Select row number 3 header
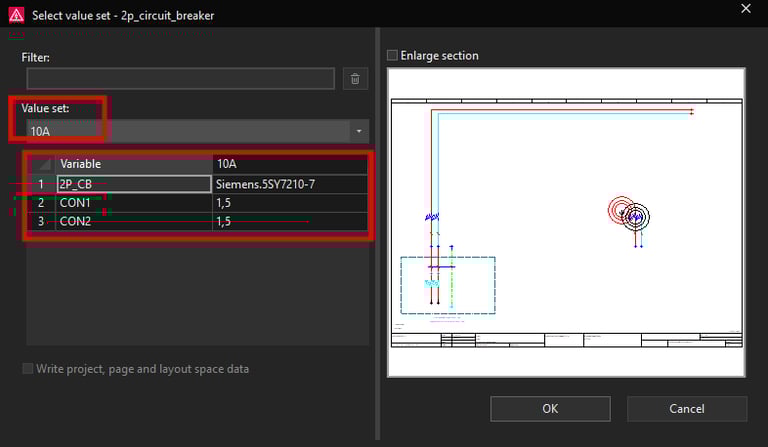 41,221
